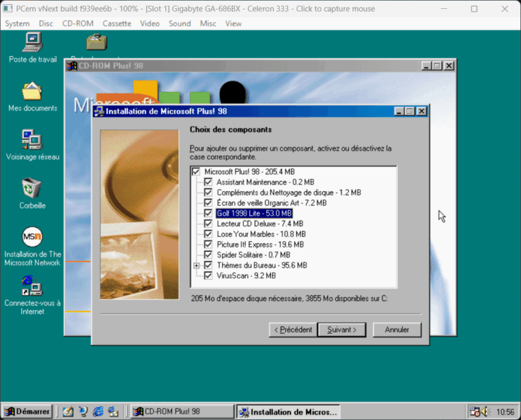Viewport: 521px width, 420px height.
Task: Uncheck Assistant Maintenance component
Action: pos(208,182)
